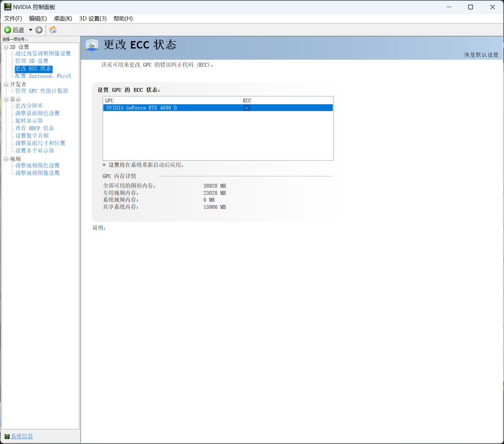
Task: Click the GPU column header
Action: click(x=172, y=101)
